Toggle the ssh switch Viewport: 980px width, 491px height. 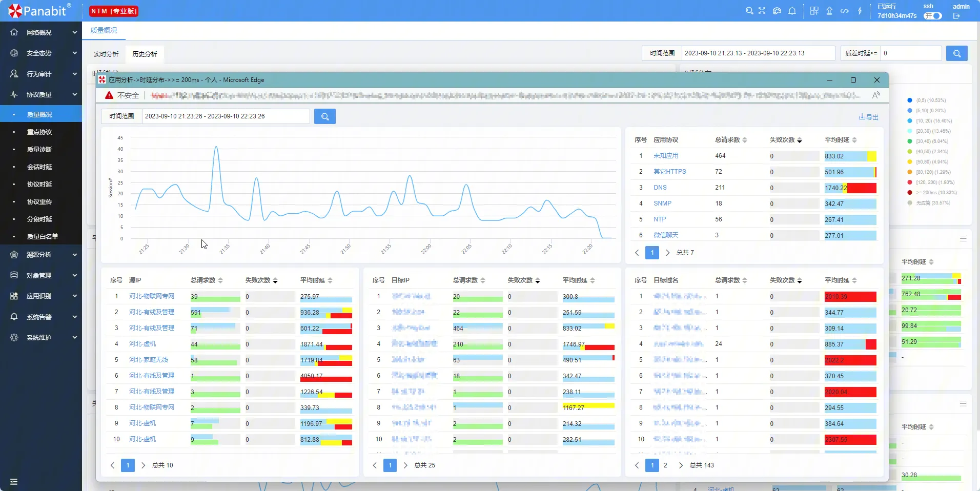[933, 16]
